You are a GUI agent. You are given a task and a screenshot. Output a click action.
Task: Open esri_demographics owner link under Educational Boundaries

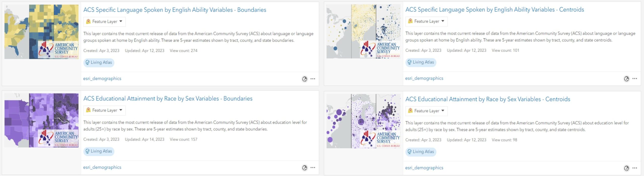coord(102,167)
